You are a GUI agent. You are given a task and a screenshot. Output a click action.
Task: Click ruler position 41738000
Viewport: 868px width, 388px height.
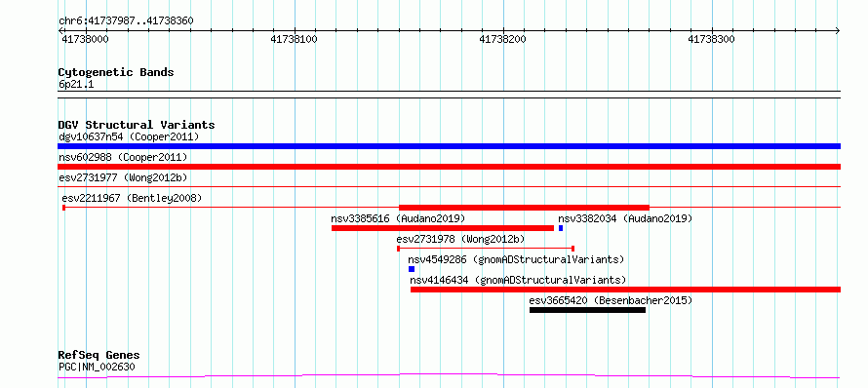85,39
